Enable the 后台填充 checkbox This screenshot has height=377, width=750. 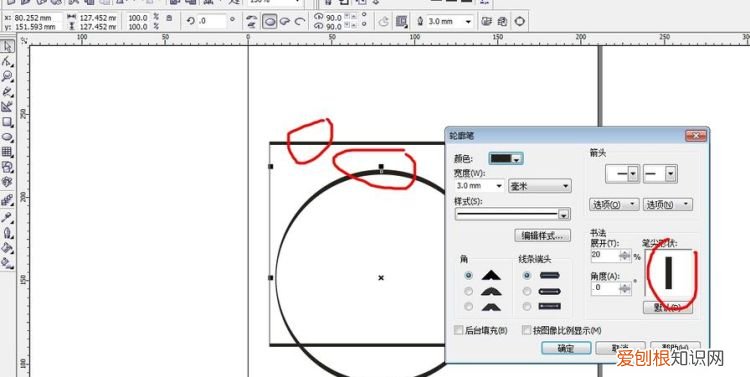458,330
